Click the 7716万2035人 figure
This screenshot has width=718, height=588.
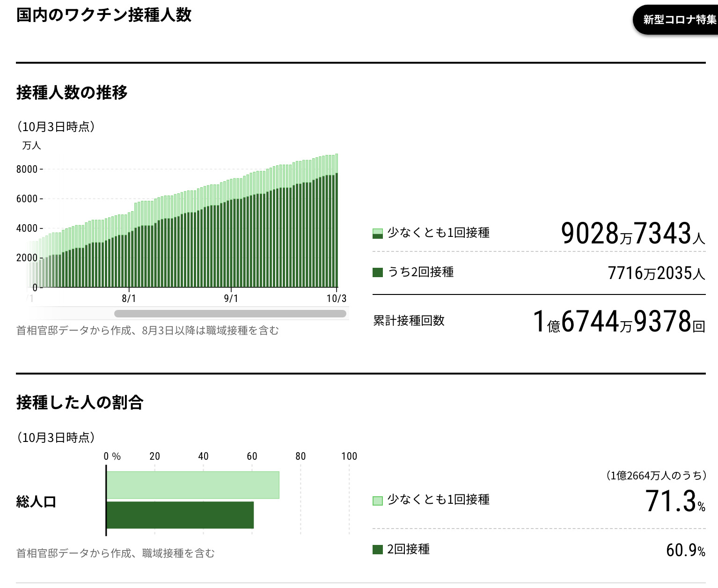click(x=656, y=273)
